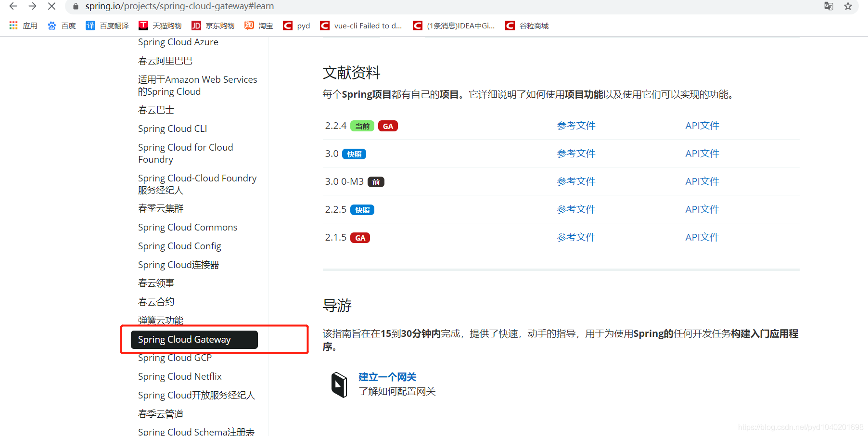
Task: Open API文件 for version 3.0 快照
Action: click(702, 154)
